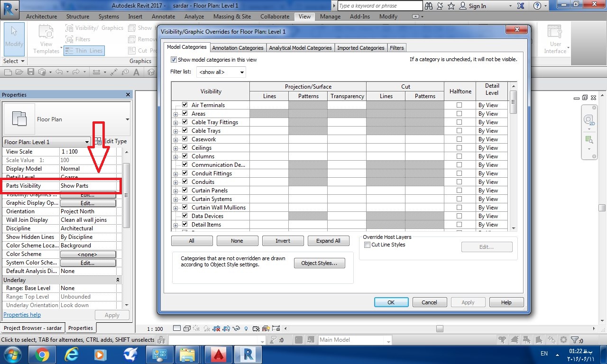Open the Revit application menu (R logo)

tap(10, 9)
